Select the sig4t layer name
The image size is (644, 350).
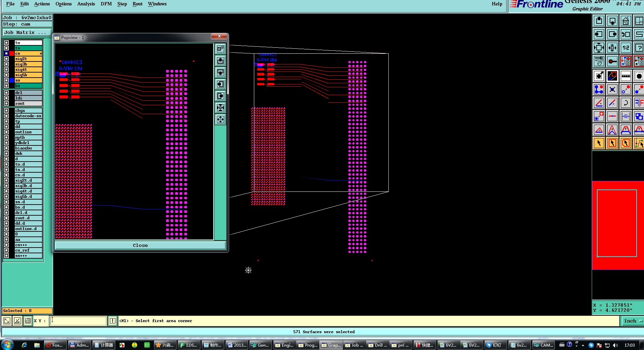pos(28,70)
